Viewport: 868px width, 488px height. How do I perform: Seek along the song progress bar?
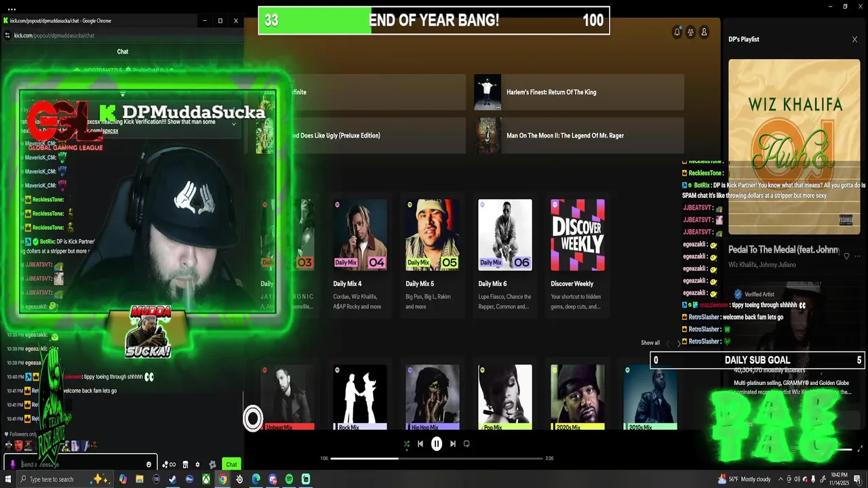tap(437, 458)
